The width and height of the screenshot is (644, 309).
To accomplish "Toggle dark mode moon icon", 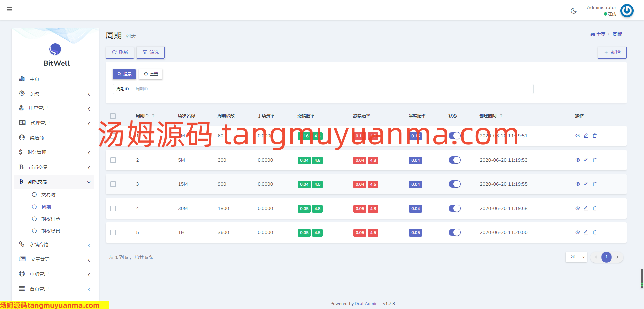I will (x=574, y=11).
